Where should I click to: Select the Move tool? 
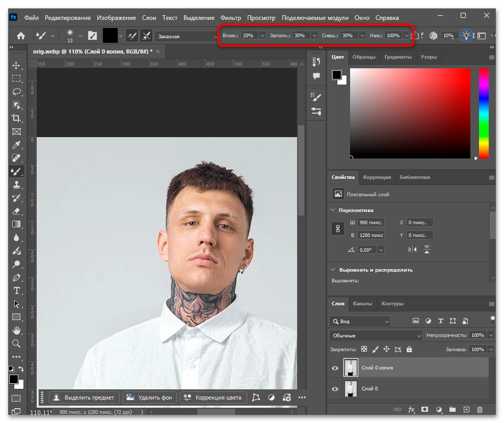click(16, 66)
